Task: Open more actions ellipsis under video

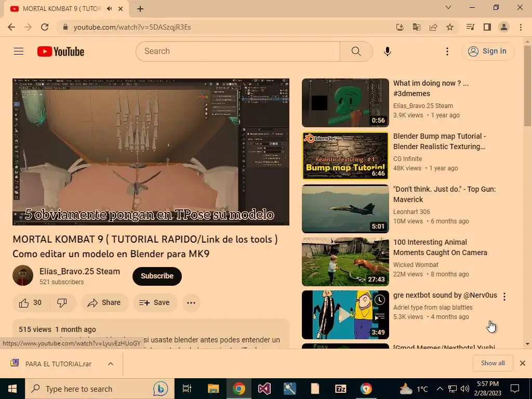Action: [x=191, y=303]
